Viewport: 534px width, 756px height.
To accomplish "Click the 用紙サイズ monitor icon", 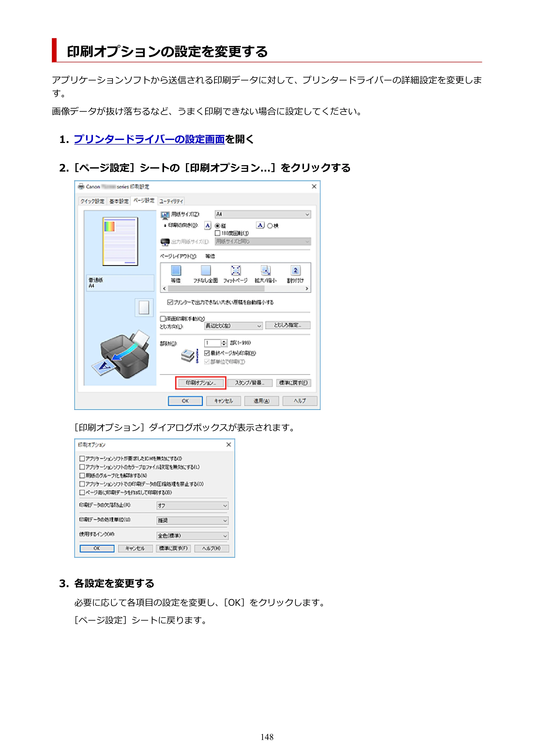I will pos(165,215).
